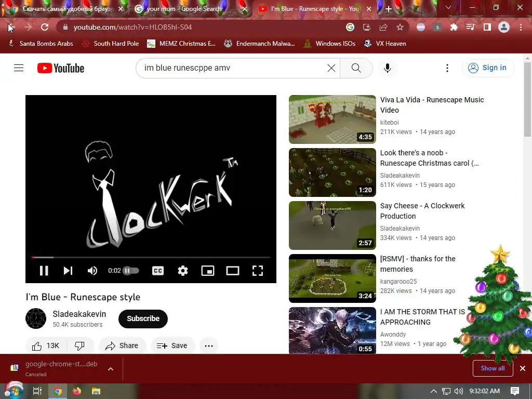Viewport: 532px width, 399px height.
Task: Open video settings gear
Action: (183, 271)
